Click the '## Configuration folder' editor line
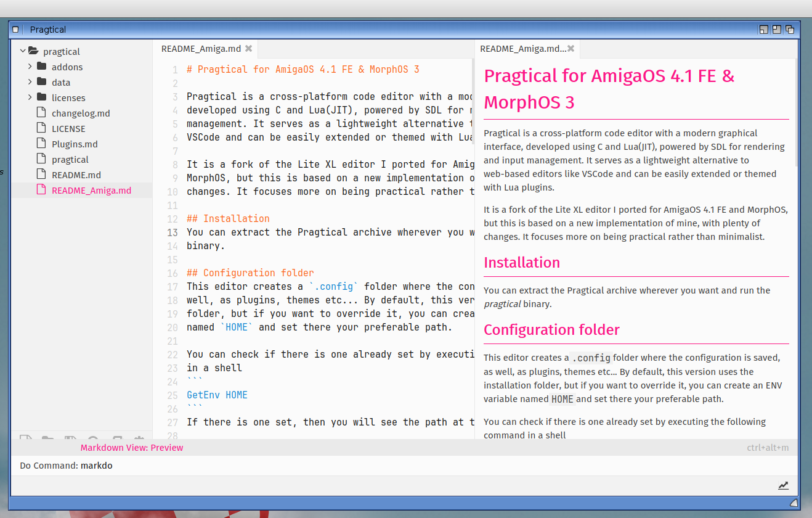Screen dimensions: 812x518 (x=250, y=273)
